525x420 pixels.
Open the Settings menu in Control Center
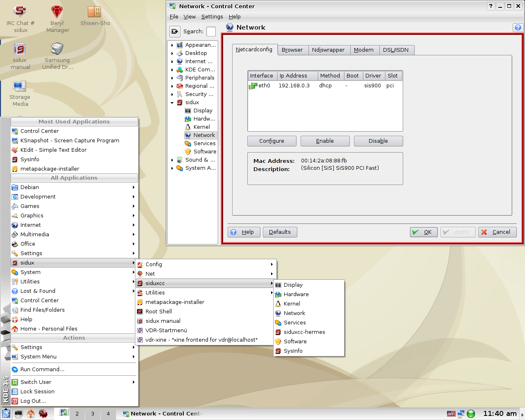point(212,16)
